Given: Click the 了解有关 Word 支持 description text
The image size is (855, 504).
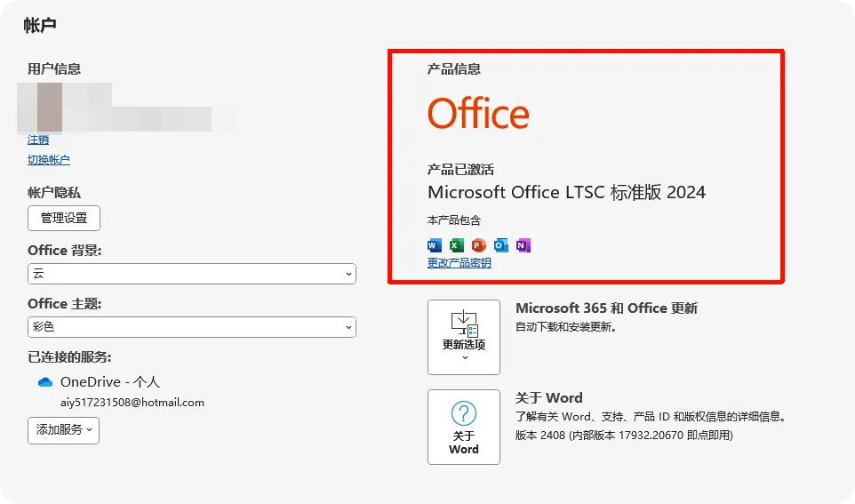Looking at the screenshot, I should [651, 417].
